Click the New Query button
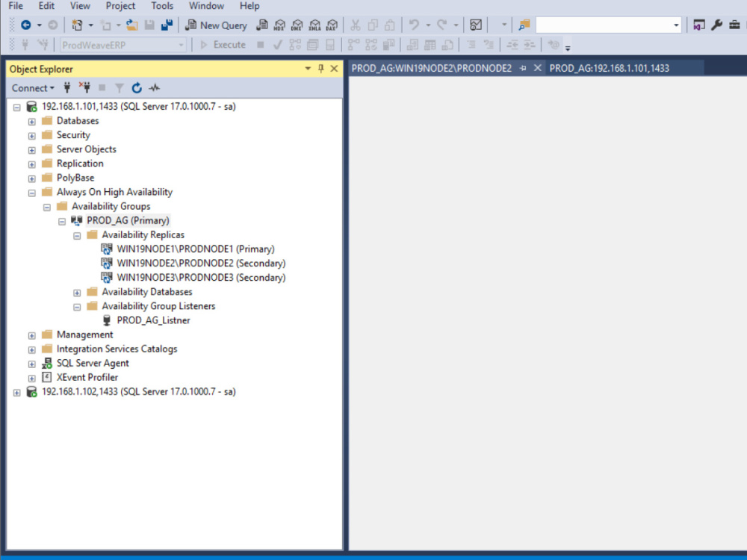The height and width of the screenshot is (560, 747). point(217,25)
